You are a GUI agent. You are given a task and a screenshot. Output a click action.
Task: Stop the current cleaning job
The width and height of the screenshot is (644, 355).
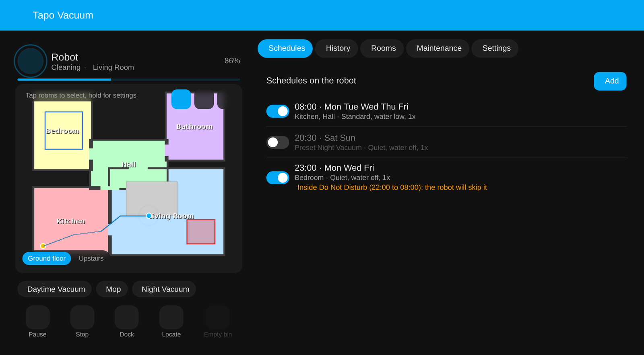click(82, 317)
